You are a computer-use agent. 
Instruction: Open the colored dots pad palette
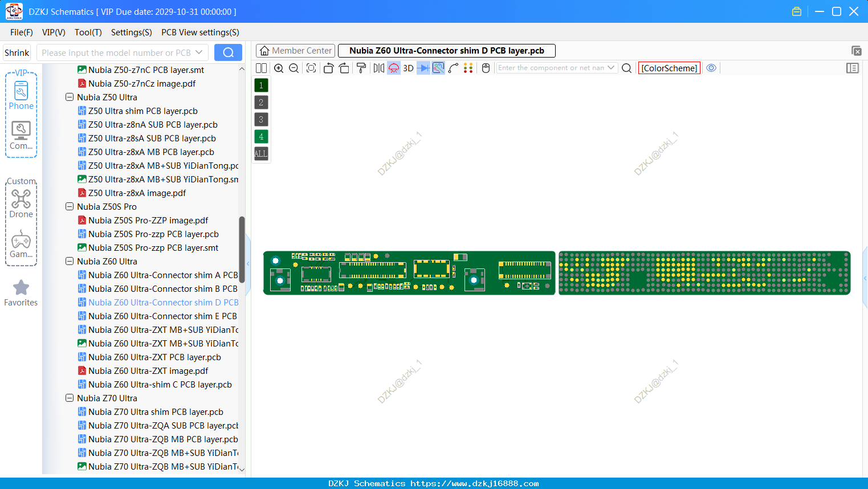point(468,68)
